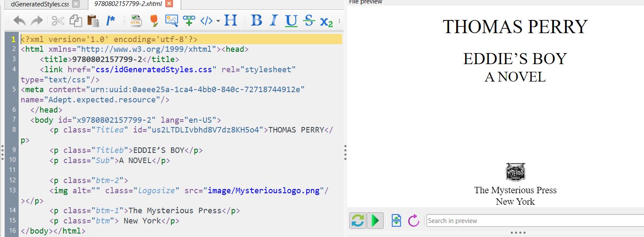This screenshot has width=644, height=237.
Task: Click the btm-1 class value in code
Action: point(107,211)
